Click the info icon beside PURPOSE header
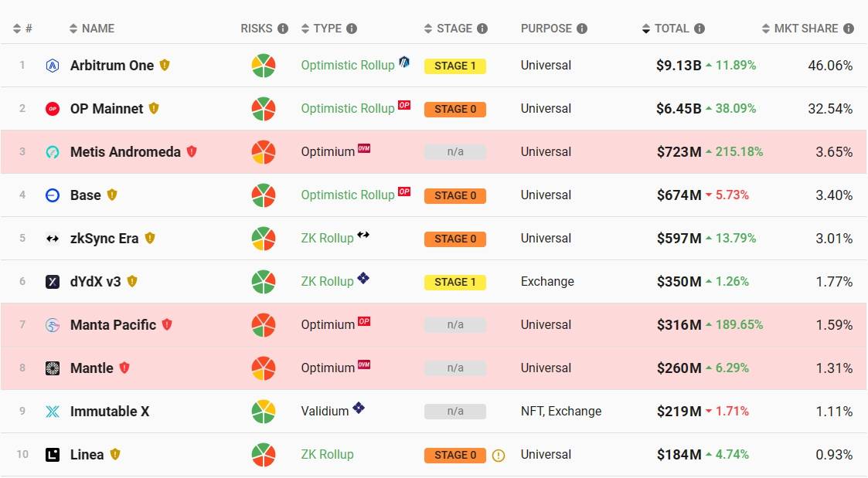The height and width of the screenshot is (478, 868). click(x=582, y=29)
